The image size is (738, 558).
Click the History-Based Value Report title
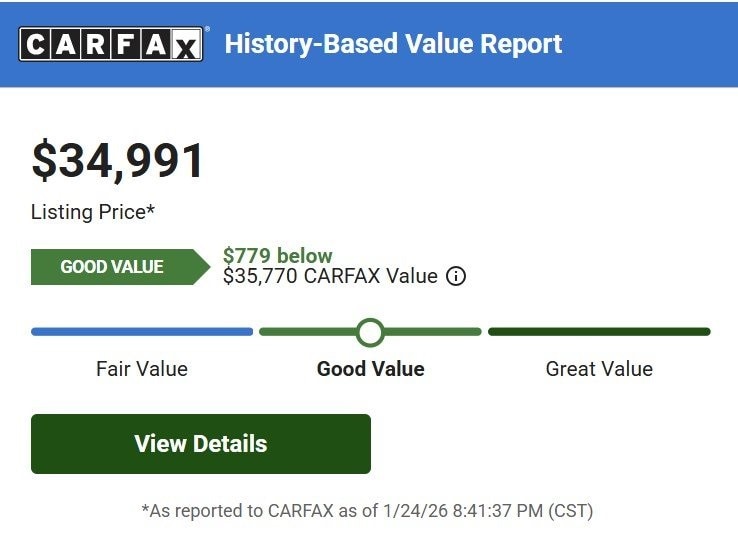tap(393, 44)
